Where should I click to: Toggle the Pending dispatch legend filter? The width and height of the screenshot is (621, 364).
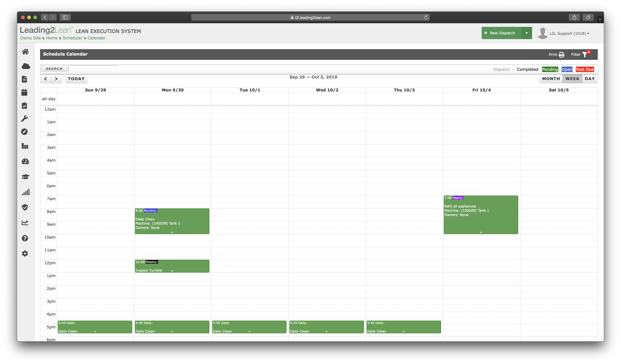550,69
